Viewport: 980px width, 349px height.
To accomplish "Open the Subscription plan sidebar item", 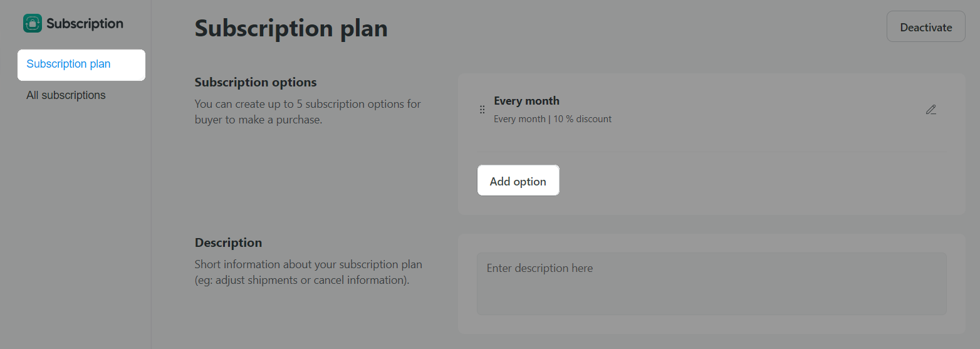I will [x=81, y=65].
